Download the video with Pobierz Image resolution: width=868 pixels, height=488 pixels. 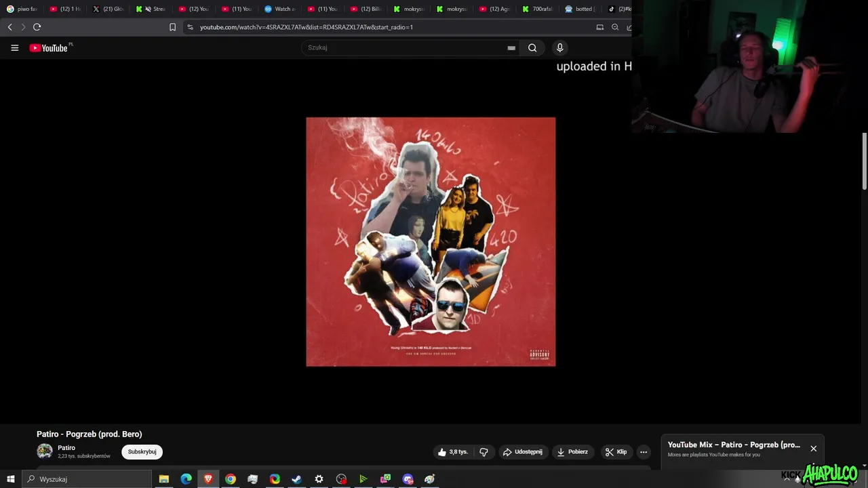pos(572,452)
